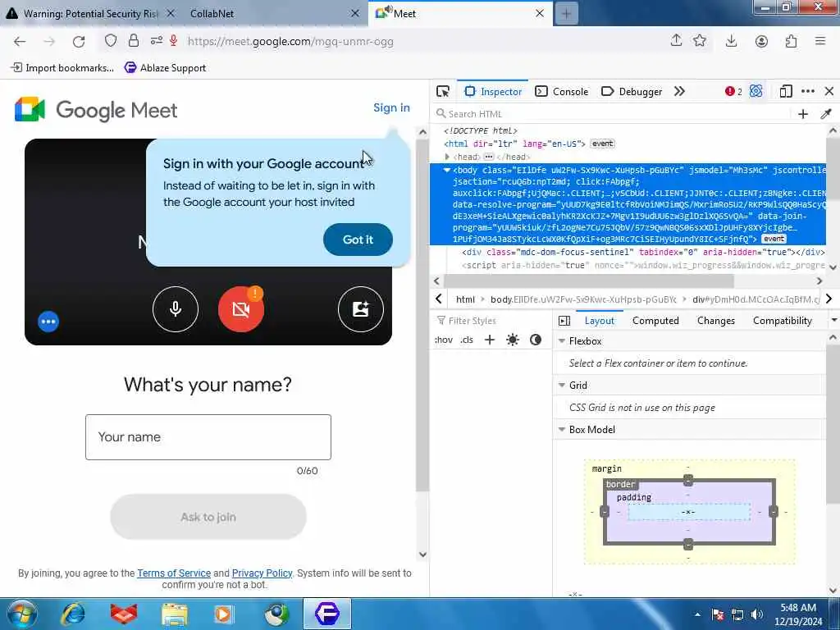Bookmark this page with star icon
Image resolution: width=840 pixels, height=630 pixels.
[x=700, y=41]
